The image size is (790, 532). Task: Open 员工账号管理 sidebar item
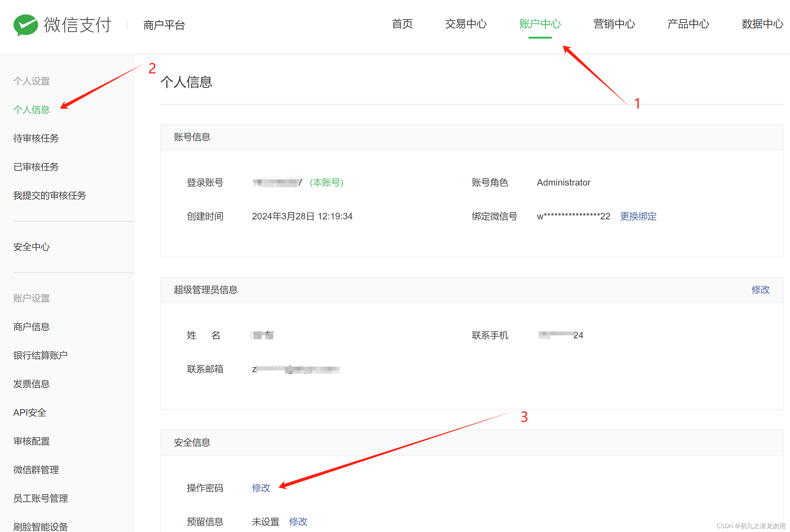pos(40,499)
